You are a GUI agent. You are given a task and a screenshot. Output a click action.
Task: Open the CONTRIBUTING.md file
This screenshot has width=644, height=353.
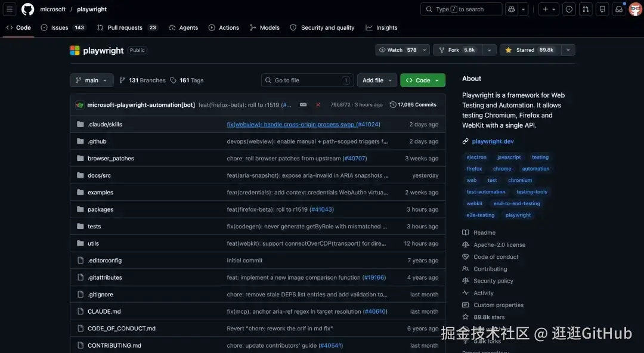[114, 346]
